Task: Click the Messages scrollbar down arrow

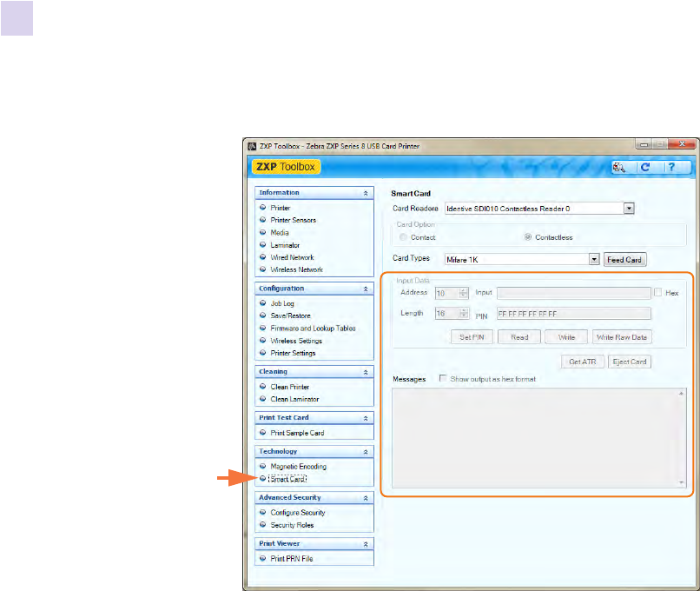Action: tap(681, 482)
